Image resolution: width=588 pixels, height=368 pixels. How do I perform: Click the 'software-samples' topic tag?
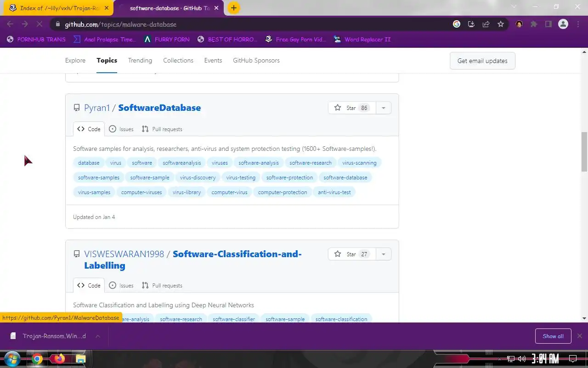[99, 178]
